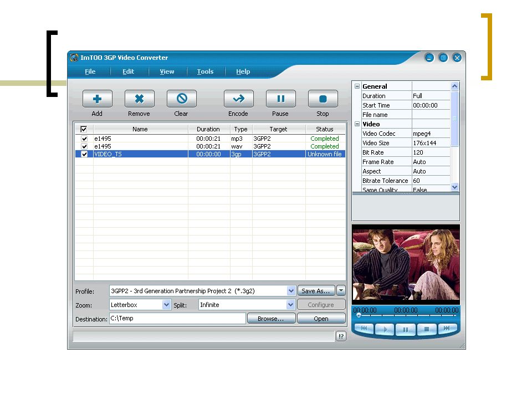Click the 'Unknown file' status cell
The image size is (532, 399).
click(x=325, y=154)
